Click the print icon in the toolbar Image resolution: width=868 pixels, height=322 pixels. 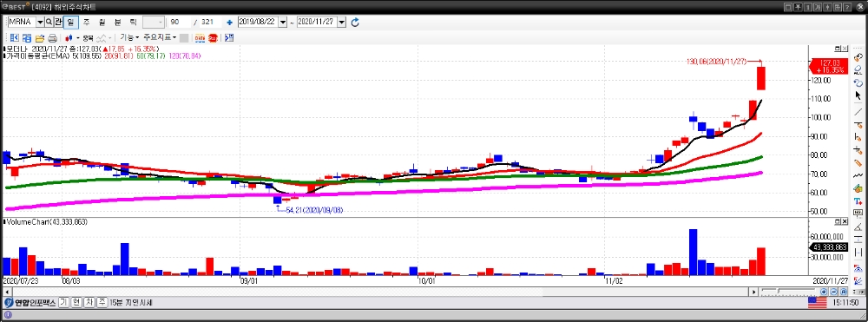[x=53, y=38]
